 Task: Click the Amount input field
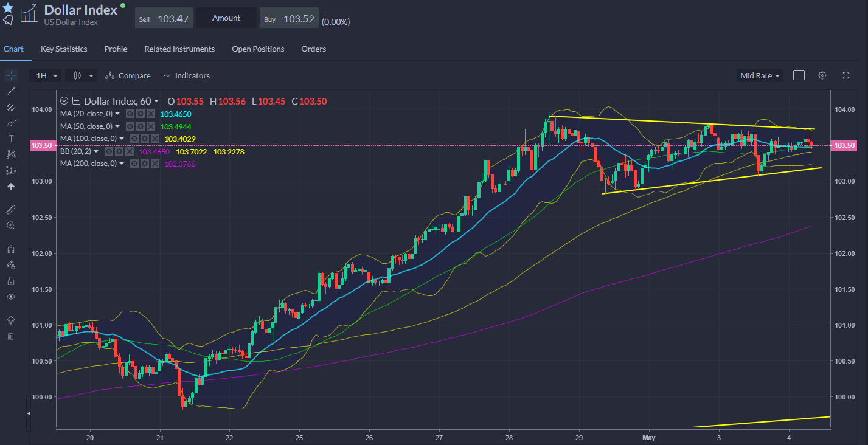click(x=226, y=18)
